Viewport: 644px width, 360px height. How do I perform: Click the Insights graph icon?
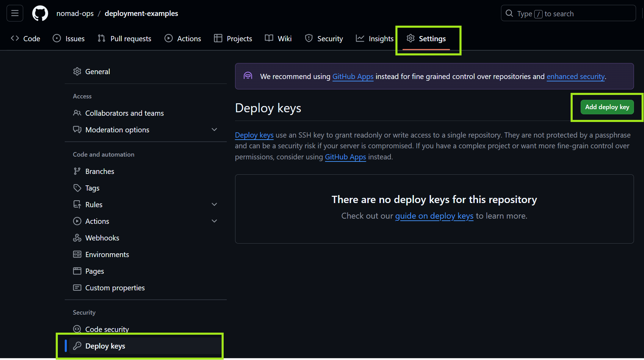[x=360, y=38]
